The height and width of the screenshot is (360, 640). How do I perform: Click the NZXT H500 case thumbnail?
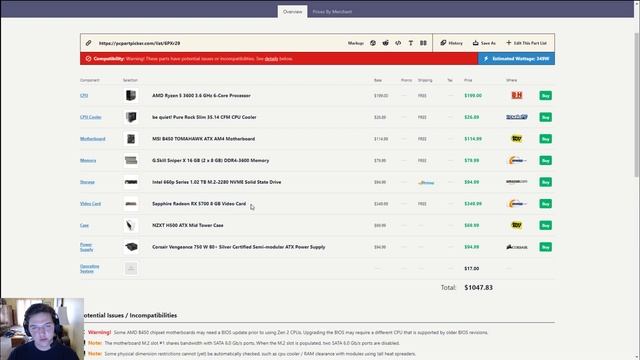[131, 225]
